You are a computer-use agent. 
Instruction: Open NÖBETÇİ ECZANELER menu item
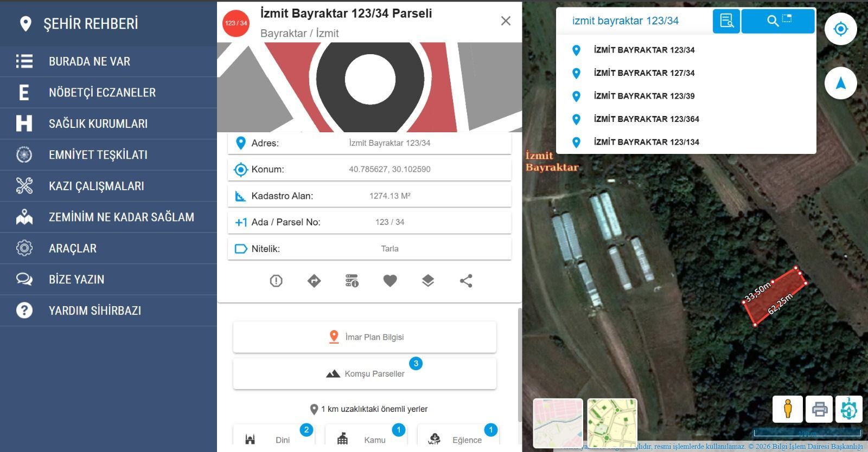(102, 93)
